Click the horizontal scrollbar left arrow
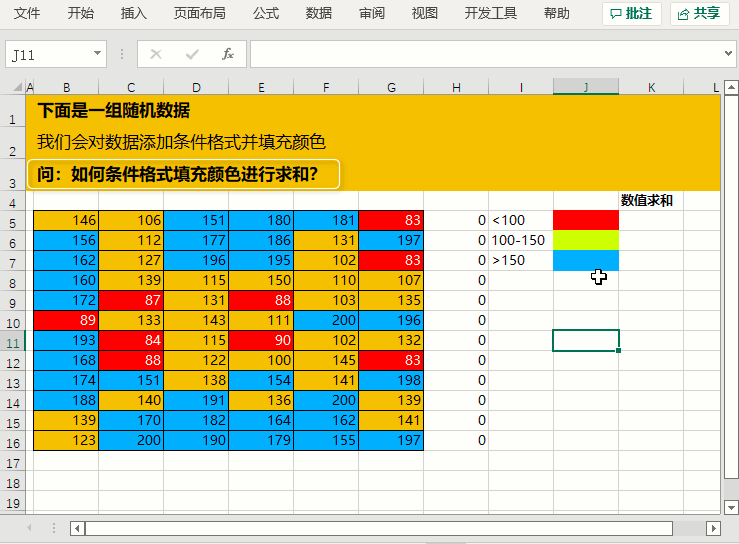This screenshot has height=544, width=739. [77, 528]
